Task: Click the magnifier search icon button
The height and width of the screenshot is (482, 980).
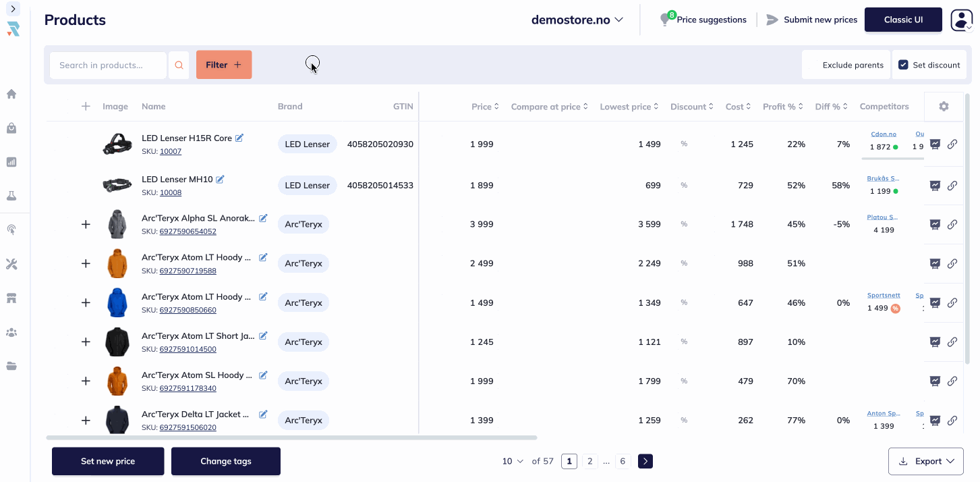Action: tap(179, 65)
